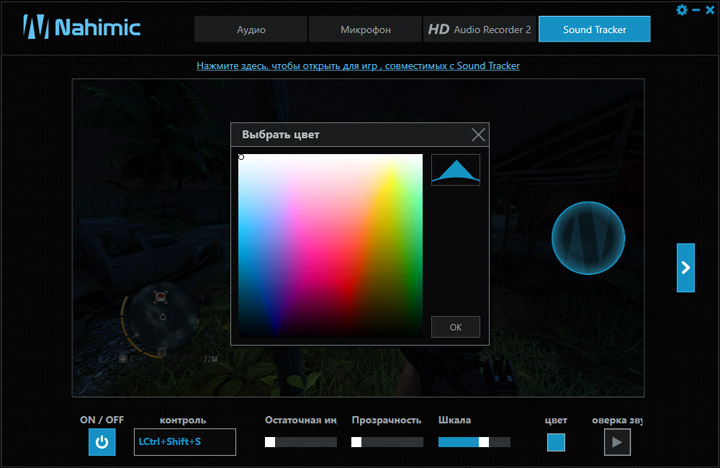Switch to the Микрофон tab
Screen dimensions: 720x468
click(365, 29)
